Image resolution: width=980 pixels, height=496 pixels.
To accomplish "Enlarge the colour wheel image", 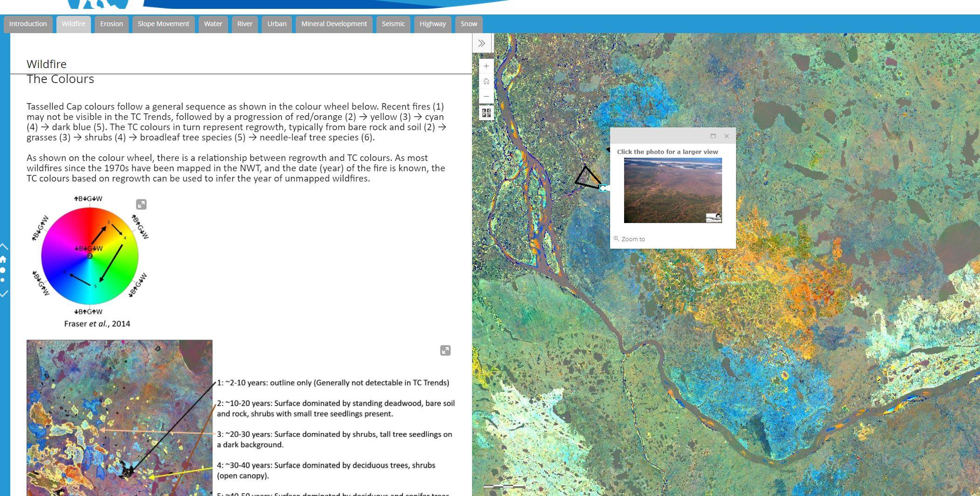I will [x=141, y=204].
